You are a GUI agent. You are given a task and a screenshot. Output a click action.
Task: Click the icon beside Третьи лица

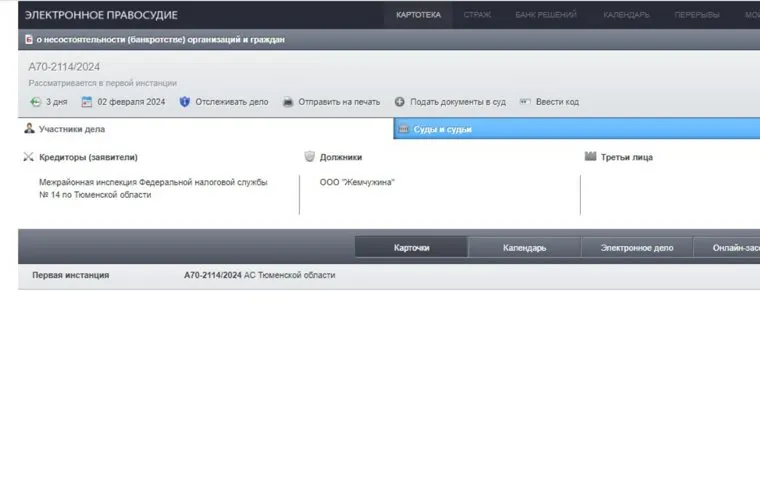(x=590, y=157)
